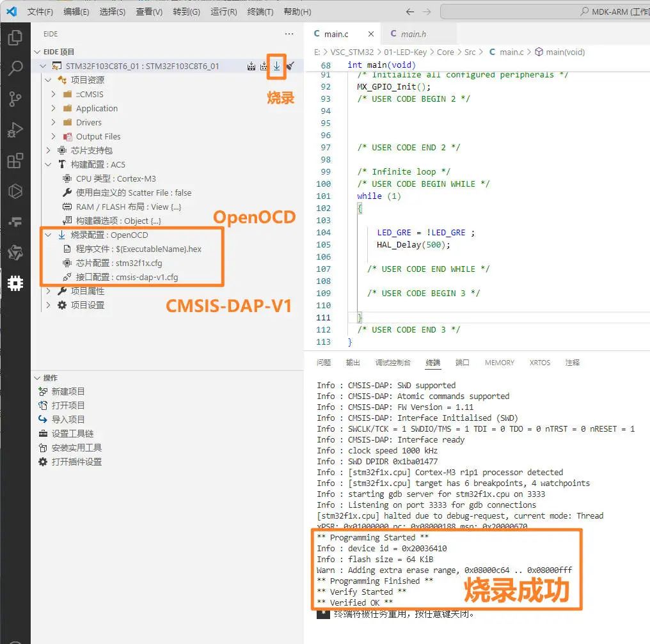
Task: Click the VS Code logo icon
Action: pos(12,11)
